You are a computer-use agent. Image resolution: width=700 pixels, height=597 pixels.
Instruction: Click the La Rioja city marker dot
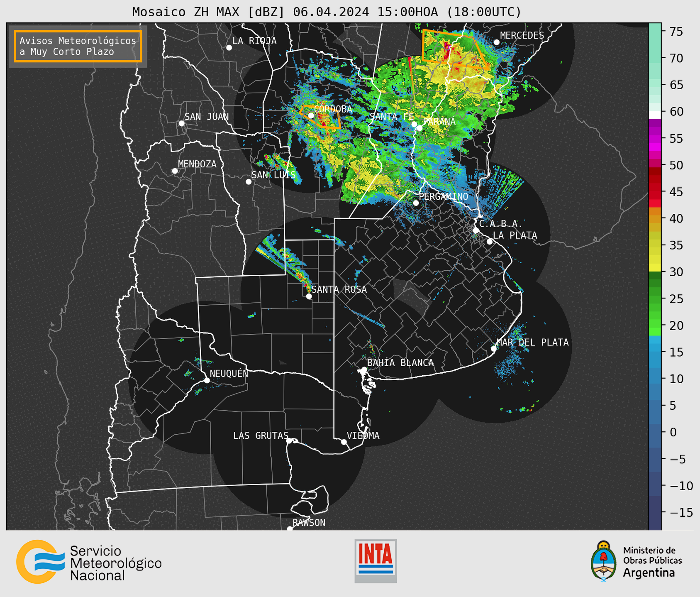point(229,48)
